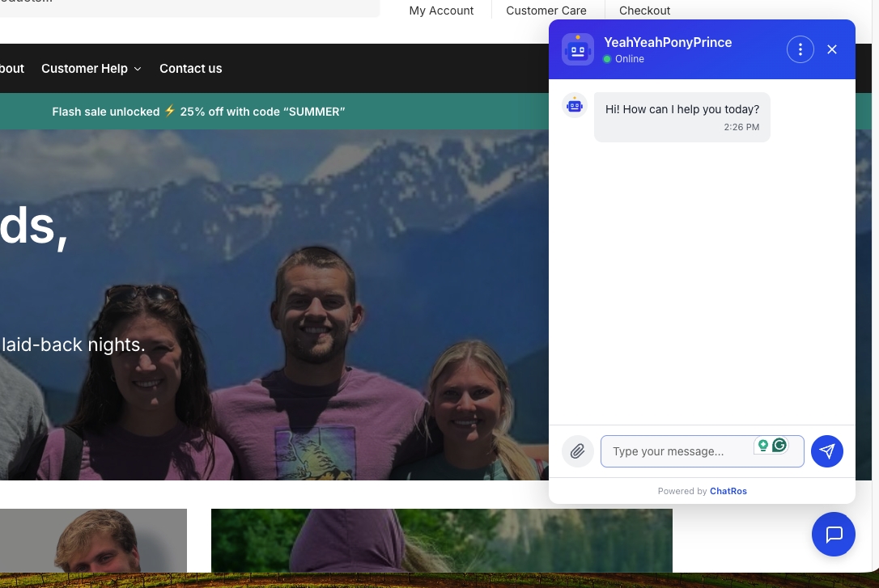The image size is (879, 588).
Task: Open the chat options three-dot menu
Action: pos(800,49)
